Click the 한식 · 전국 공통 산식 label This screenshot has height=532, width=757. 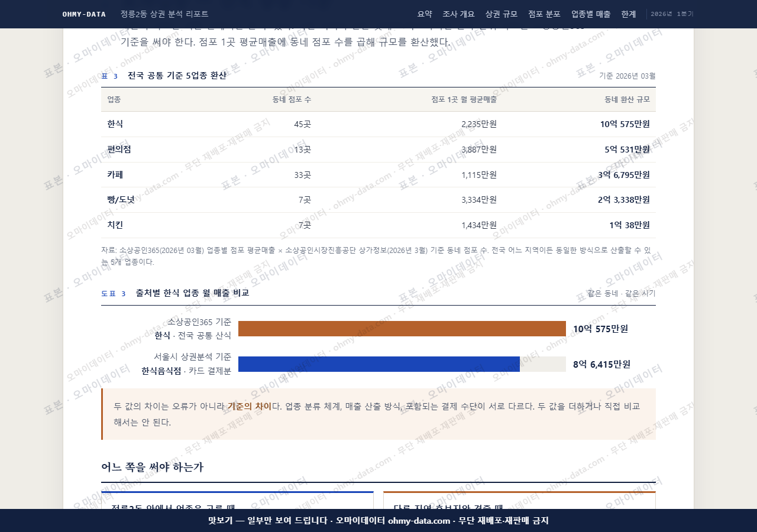(193, 335)
